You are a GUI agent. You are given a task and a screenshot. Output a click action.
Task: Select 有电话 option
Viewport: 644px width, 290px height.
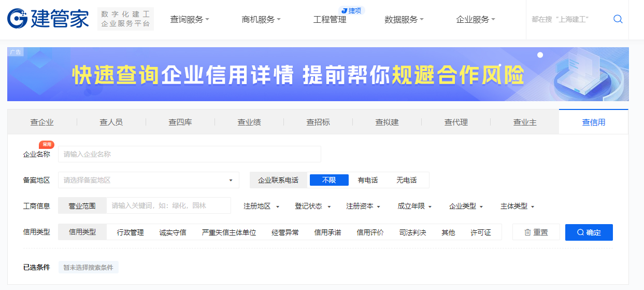[368, 180]
